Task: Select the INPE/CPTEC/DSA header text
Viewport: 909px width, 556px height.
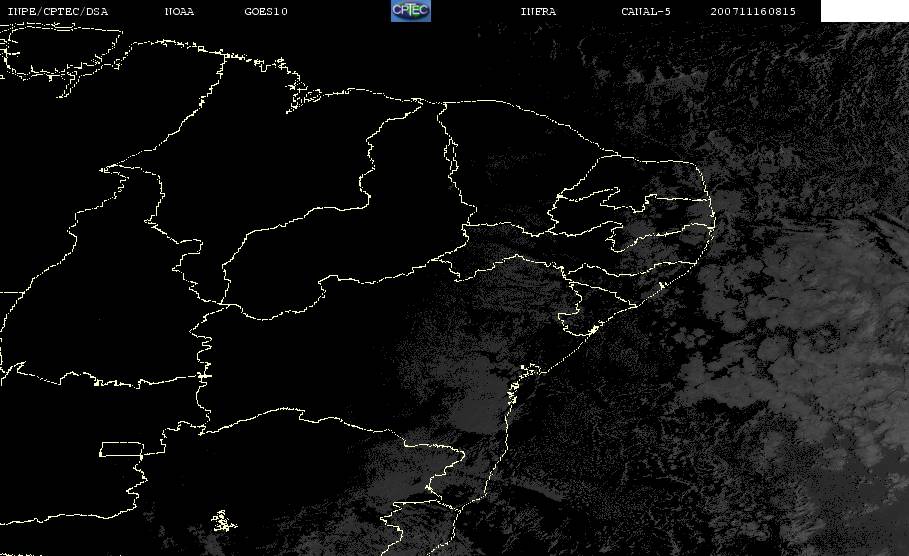Action: (x=57, y=12)
